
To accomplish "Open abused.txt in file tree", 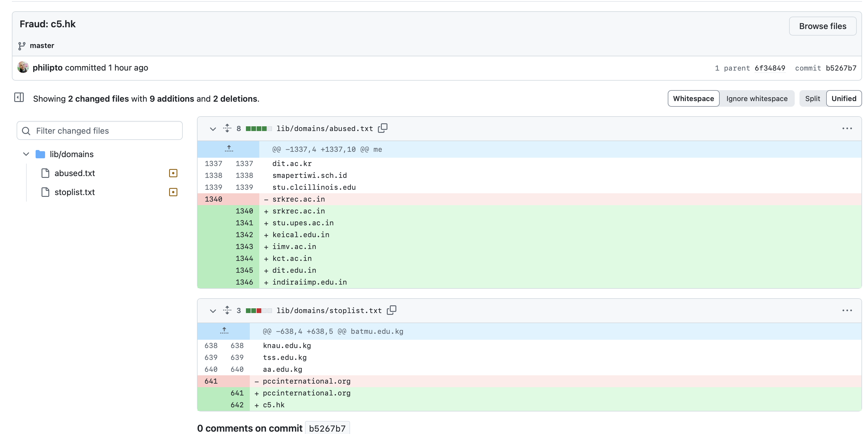I will [75, 173].
